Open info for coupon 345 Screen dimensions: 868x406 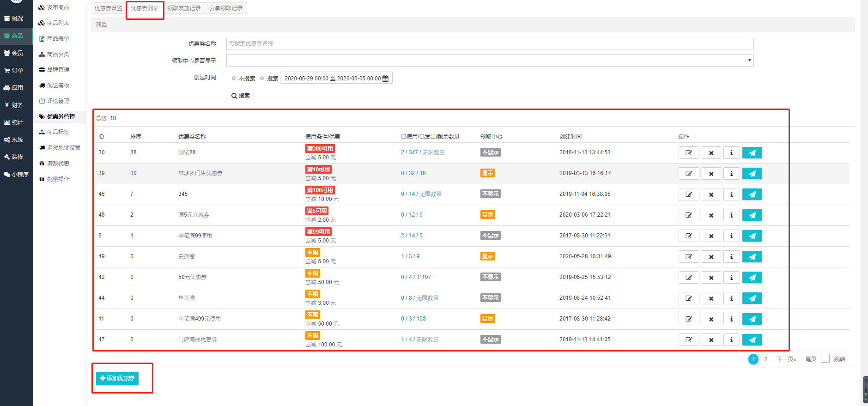click(x=731, y=194)
